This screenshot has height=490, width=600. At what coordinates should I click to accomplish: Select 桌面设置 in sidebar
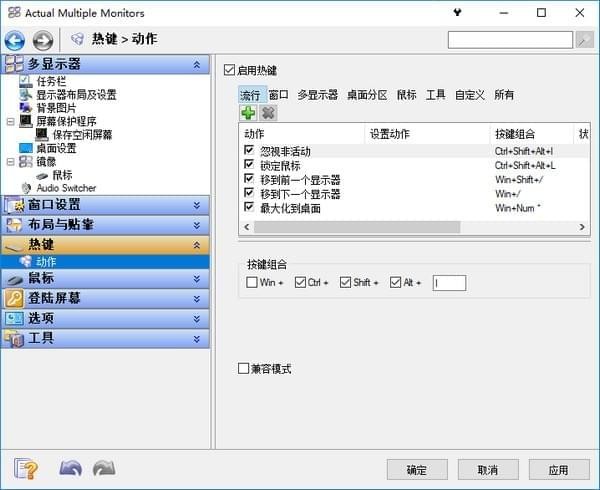(56, 148)
